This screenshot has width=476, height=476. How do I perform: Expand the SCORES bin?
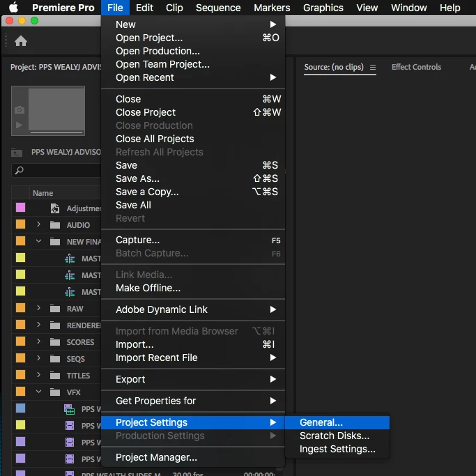point(38,341)
